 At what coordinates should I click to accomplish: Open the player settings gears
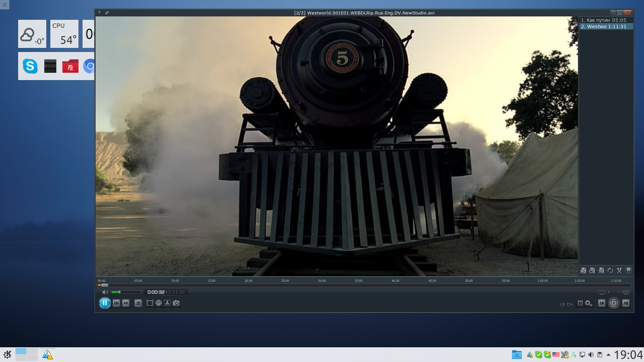(x=589, y=303)
